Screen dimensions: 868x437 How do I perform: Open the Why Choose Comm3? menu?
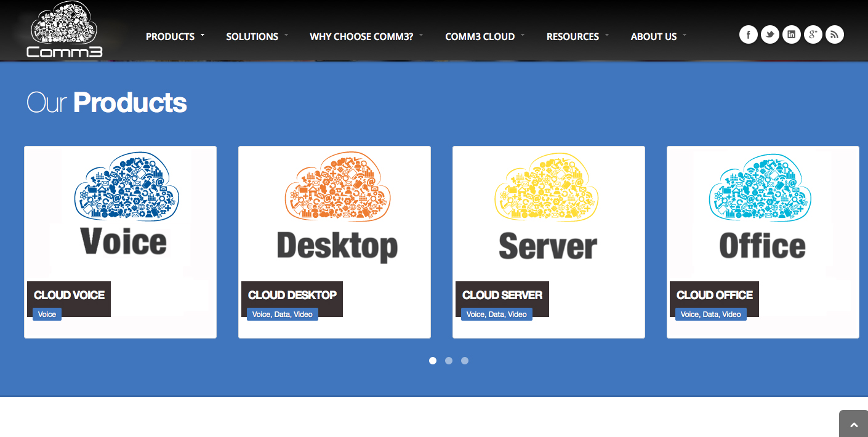tap(361, 36)
